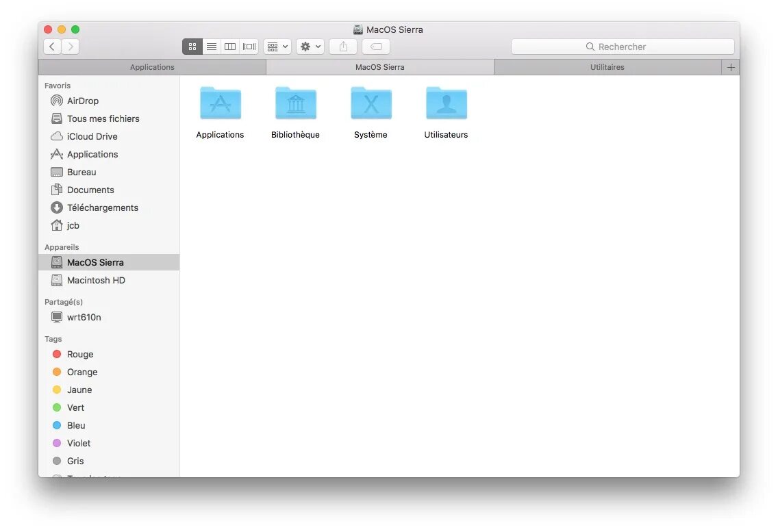Image resolution: width=778 pixels, height=532 pixels.
Task: Select the Gris tag
Action: pyautogui.click(x=109, y=461)
